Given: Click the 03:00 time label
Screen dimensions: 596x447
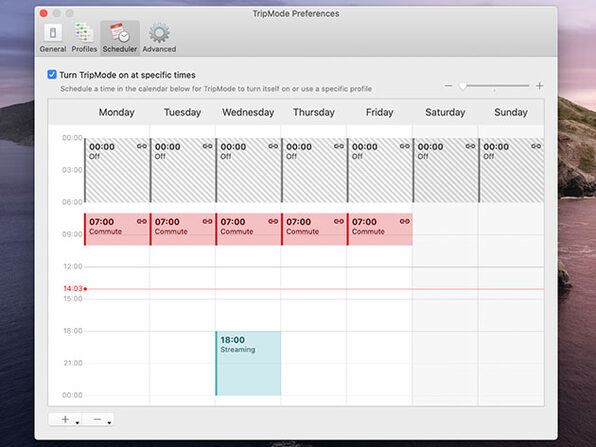Looking at the screenshot, I should click(72, 170).
